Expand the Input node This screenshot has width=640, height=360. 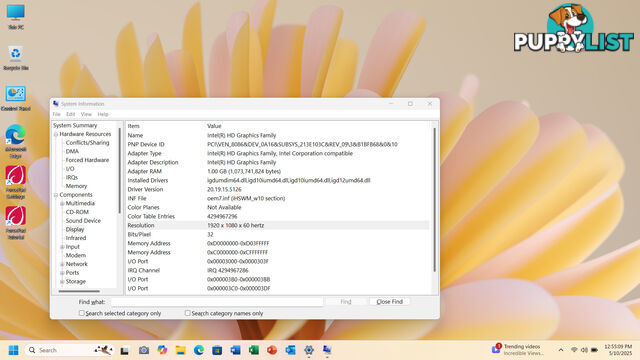62,247
